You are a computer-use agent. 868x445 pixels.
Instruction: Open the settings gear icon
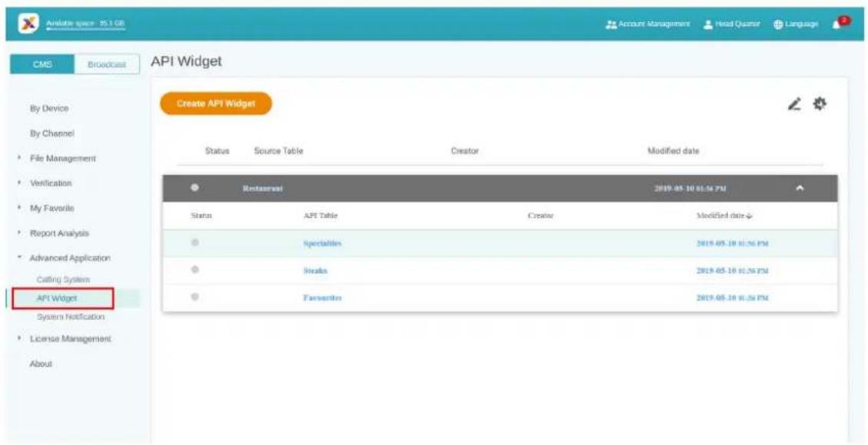click(820, 103)
